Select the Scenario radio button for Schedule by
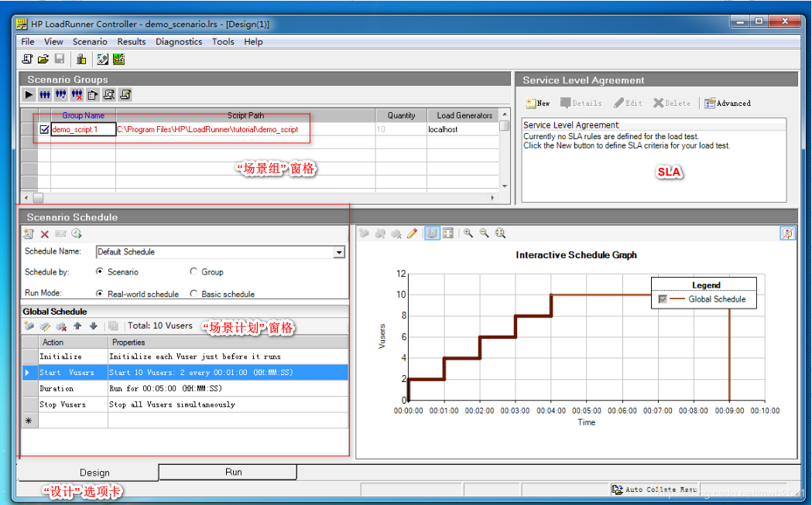 [x=100, y=271]
